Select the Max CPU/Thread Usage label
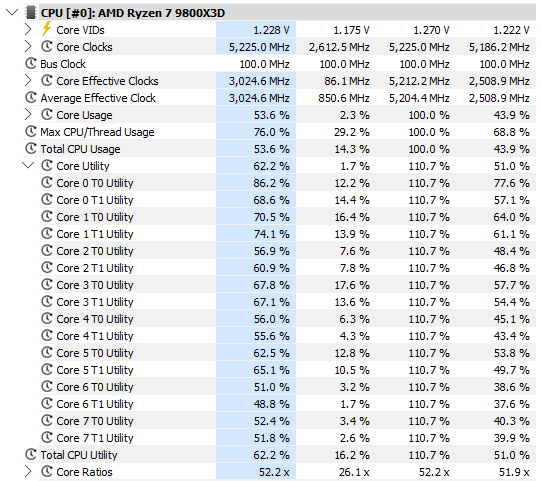 [x=97, y=132]
